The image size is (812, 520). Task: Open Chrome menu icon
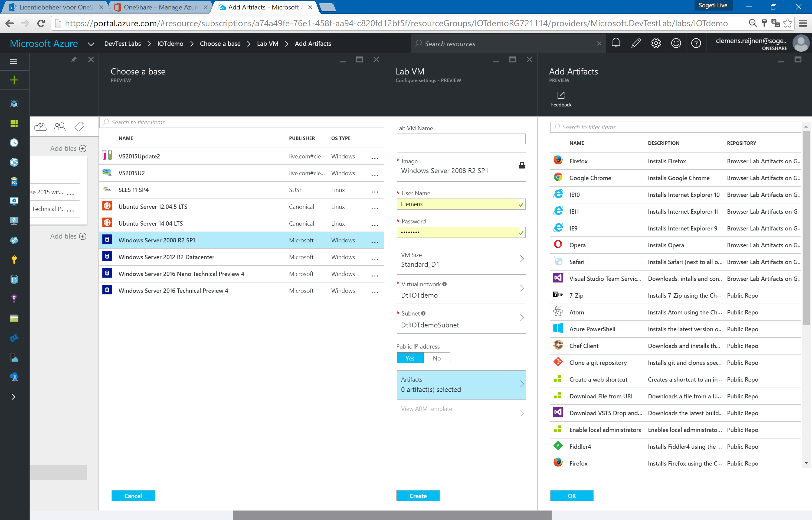coord(803,23)
